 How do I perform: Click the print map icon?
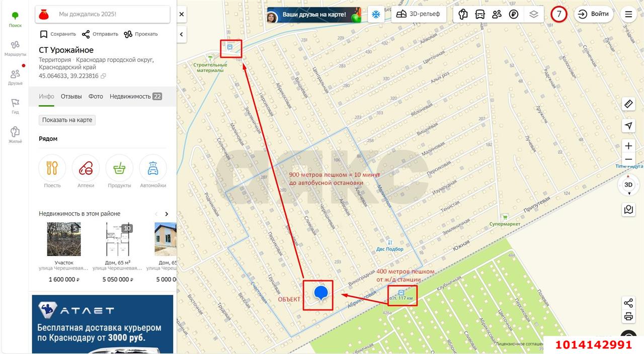(x=628, y=316)
